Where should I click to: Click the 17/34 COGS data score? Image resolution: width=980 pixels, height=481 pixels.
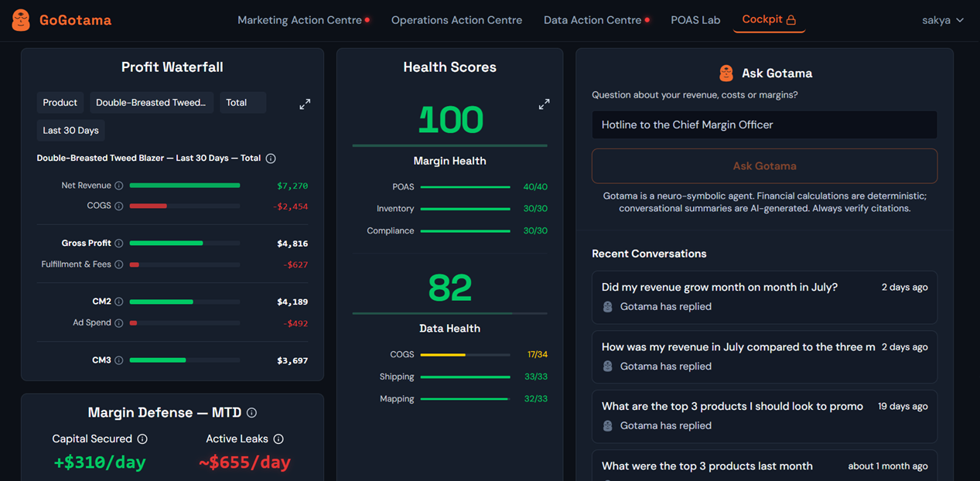coord(538,355)
